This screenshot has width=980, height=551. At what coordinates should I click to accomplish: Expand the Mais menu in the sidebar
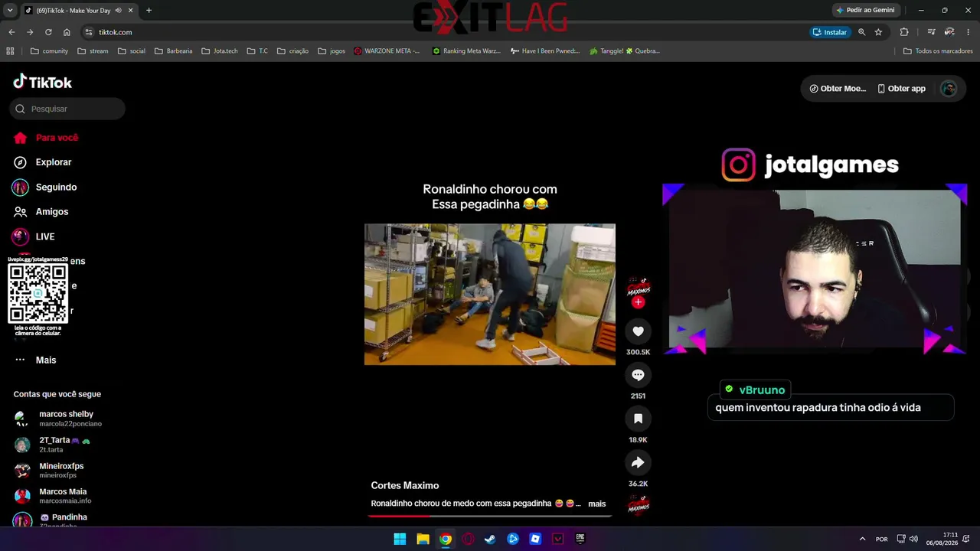pyautogui.click(x=34, y=360)
